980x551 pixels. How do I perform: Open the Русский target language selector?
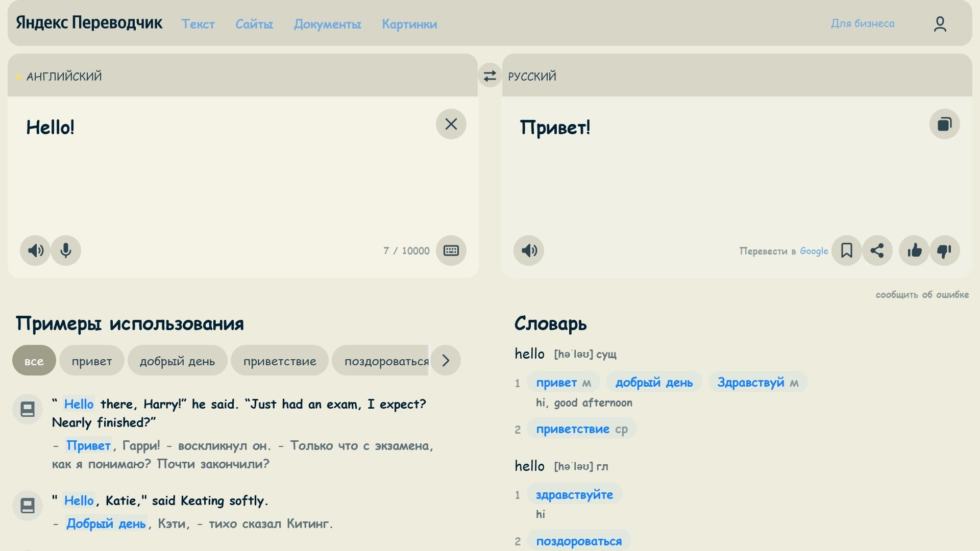tap(532, 77)
